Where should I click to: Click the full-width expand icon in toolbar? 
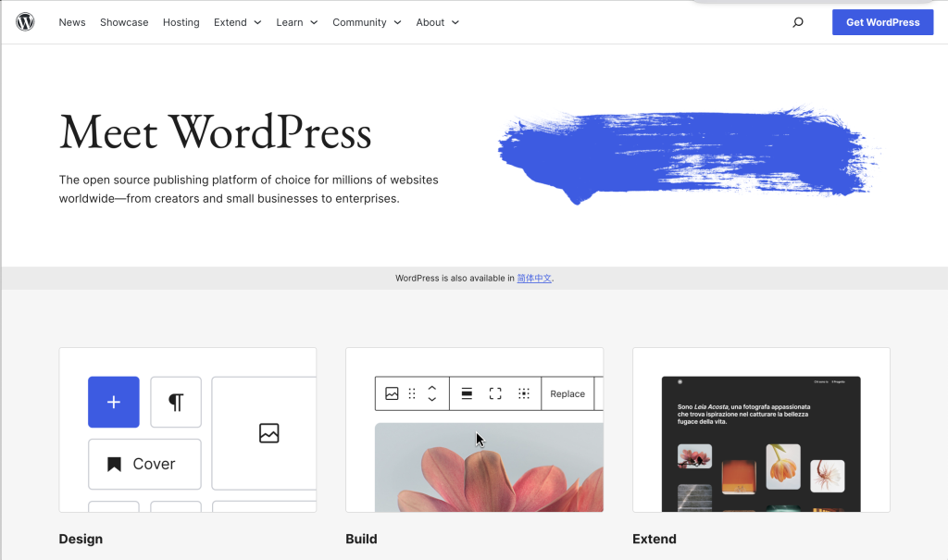pyautogui.click(x=495, y=393)
